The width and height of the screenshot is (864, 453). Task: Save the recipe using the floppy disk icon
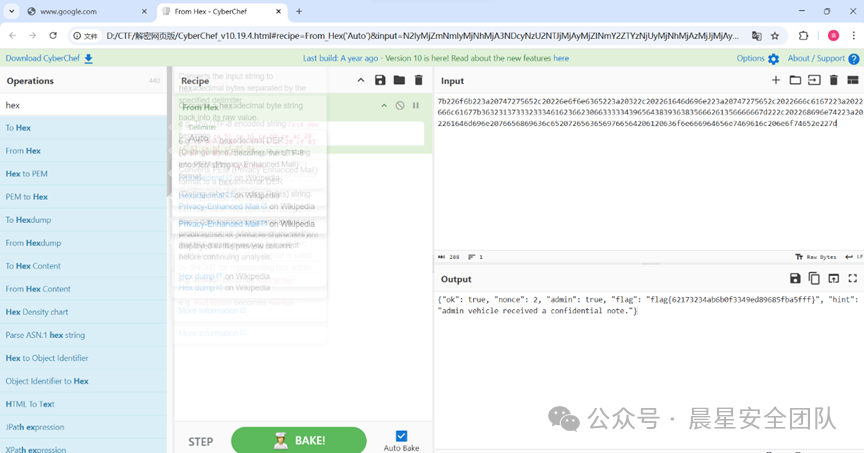coord(380,80)
